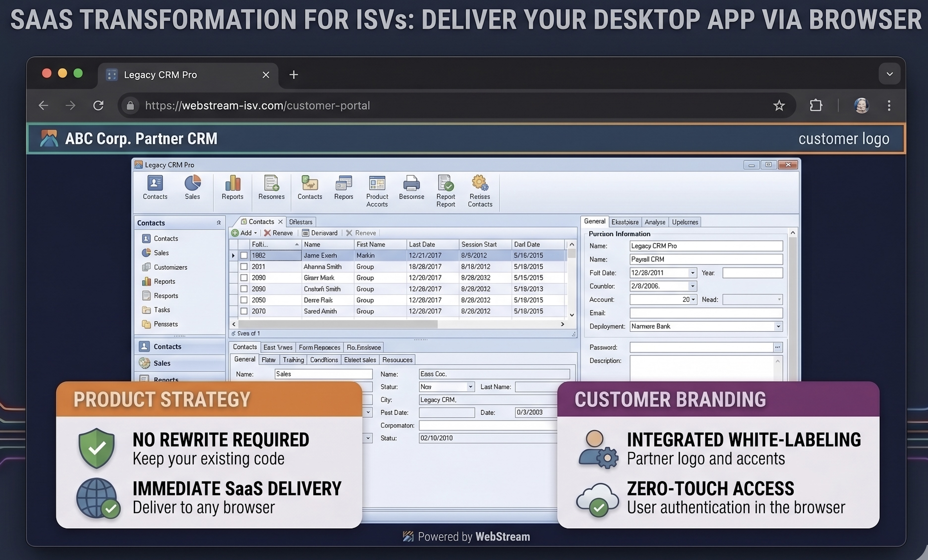The width and height of the screenshot is (928, 560).
Task: Click the browser forward arrow
Action: [70, 106]
